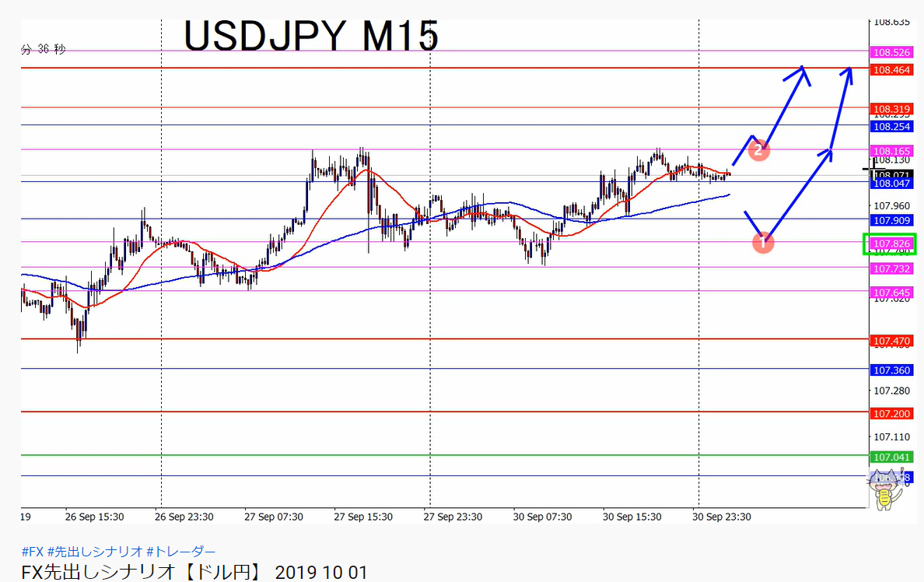Click the green 107.041 price label
The width and height of the screenshot is (924, 582).
pos(891,457)
